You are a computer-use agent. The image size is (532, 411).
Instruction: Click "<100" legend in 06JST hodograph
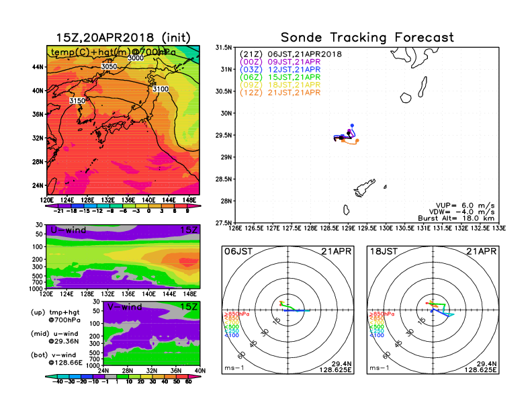(232, 335)
